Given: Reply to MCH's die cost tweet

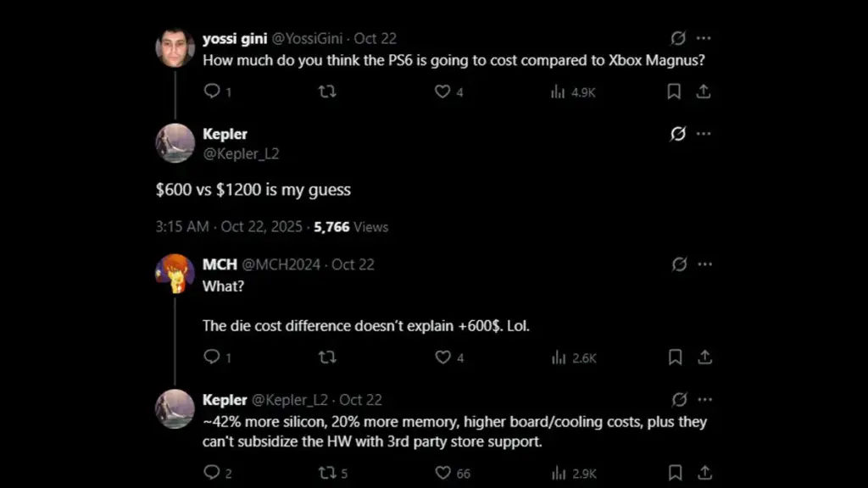Looking at the screenshot, I should click(x=212, y=358).
